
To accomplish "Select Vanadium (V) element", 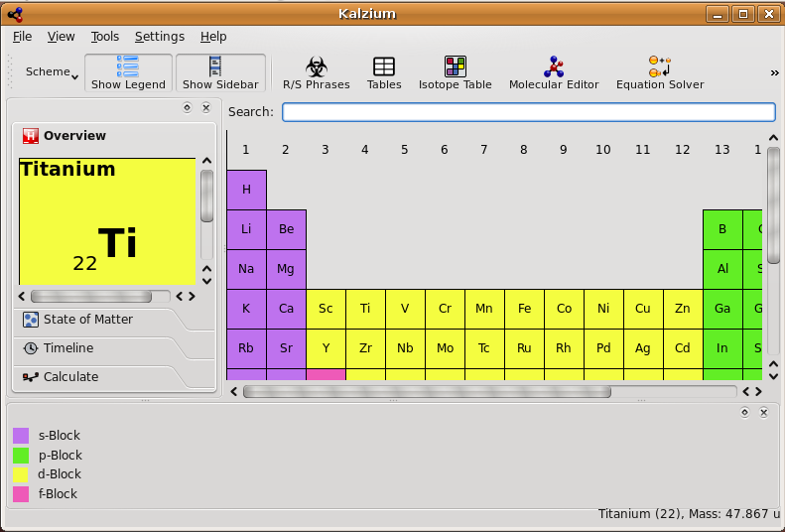I will point(405,309).
